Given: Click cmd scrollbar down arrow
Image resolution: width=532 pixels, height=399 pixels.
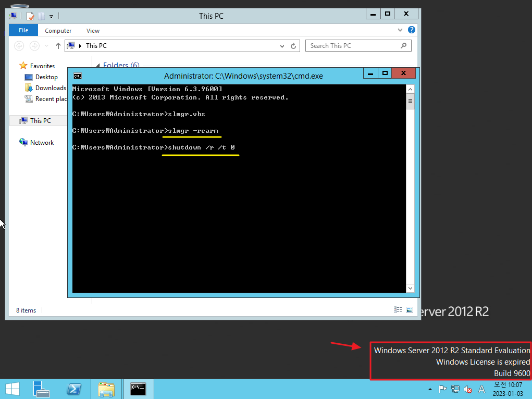Looking at the screenshot, I should [x=410, y=288].
